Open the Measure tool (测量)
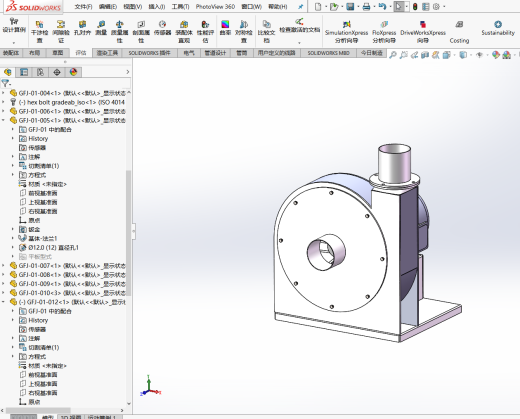520x419 pixels. click(x=101, y=28)
